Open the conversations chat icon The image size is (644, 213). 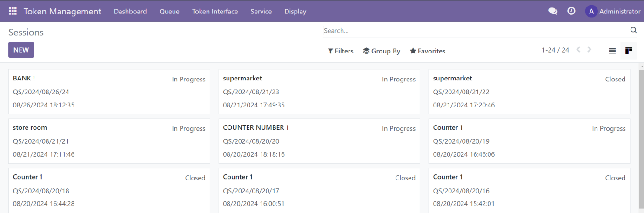click(553, 11)
